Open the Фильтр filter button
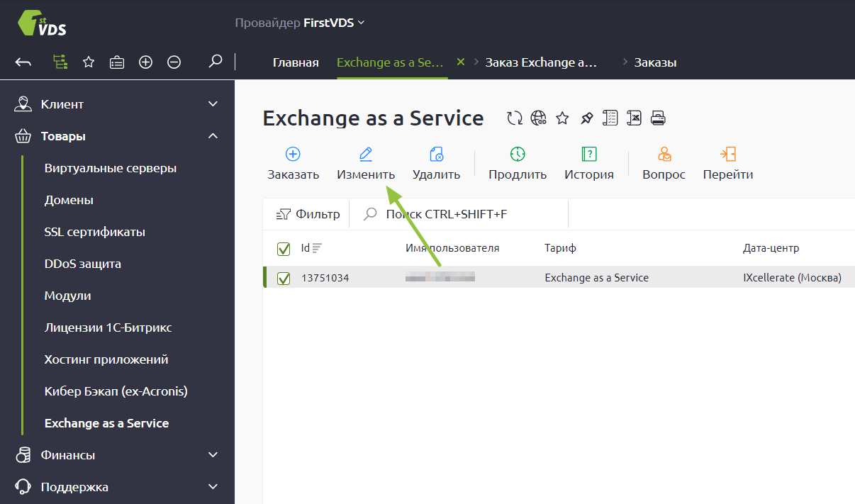Screen dimensions: 855x504 coord(307,214)
